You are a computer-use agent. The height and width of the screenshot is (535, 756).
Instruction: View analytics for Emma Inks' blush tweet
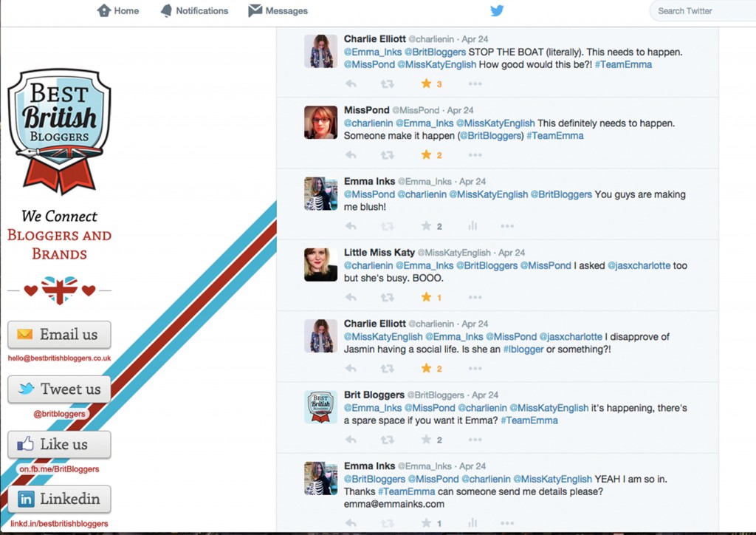(472, 226)
